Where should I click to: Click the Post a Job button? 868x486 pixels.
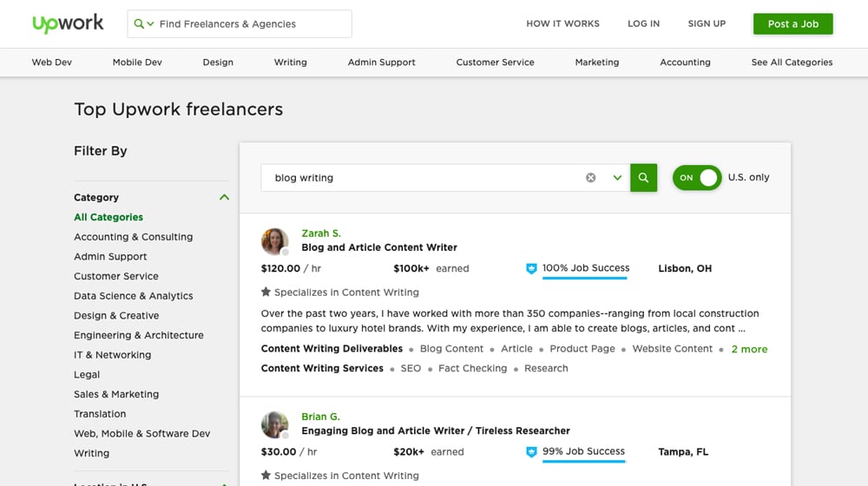click(x=792, y=23)
